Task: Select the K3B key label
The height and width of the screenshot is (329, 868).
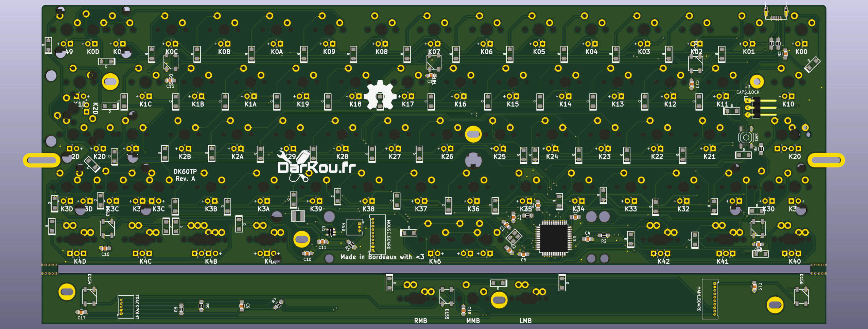Action: [x=211, y=209]
